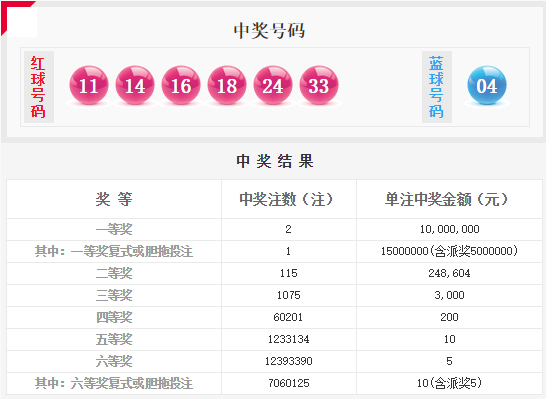
Task: Select the 红球号码 label
Action: [x=38, y=87]
